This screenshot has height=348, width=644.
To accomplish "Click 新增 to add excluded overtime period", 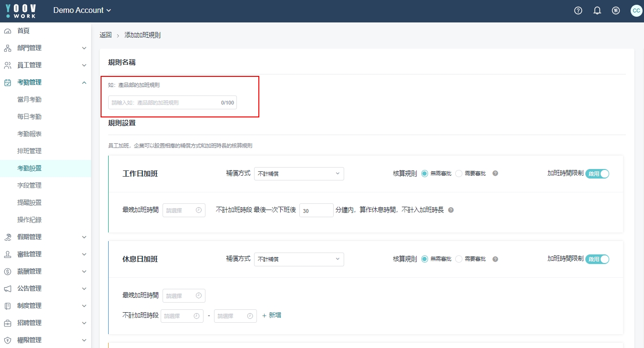I will 272,316.
